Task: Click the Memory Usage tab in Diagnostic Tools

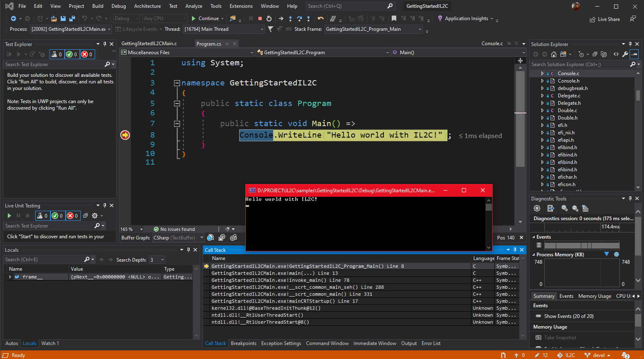Action: click(595, 296)
